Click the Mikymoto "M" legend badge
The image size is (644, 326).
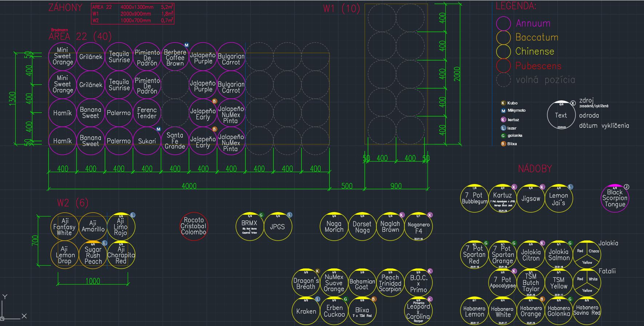503,111
